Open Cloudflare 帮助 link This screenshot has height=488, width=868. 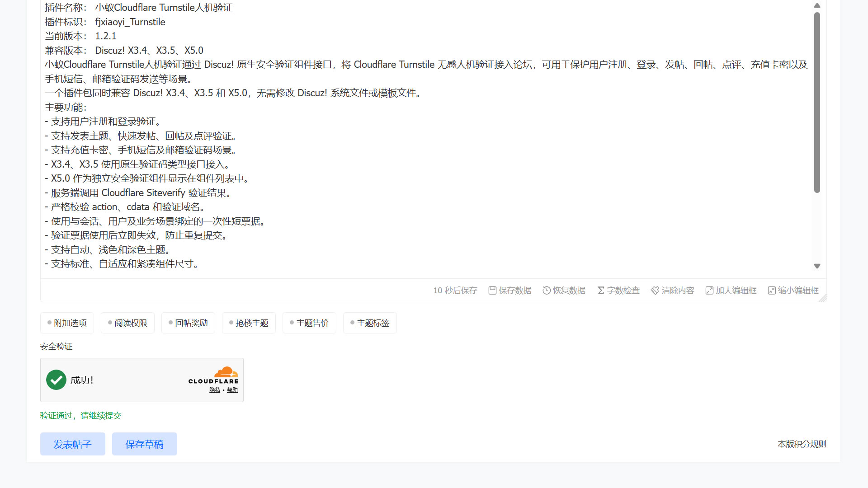pos(232,390)
